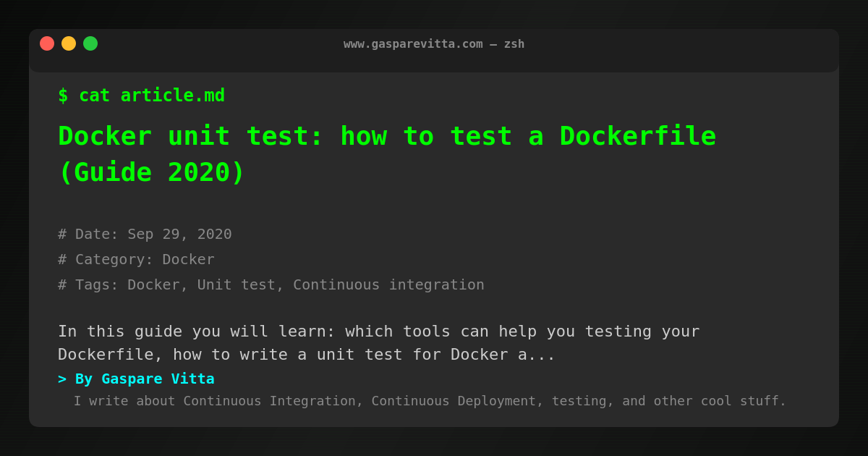Screen dimensions: 868x456
Task: Select the Continuous integration tag
Action: [x=388, y=284]
